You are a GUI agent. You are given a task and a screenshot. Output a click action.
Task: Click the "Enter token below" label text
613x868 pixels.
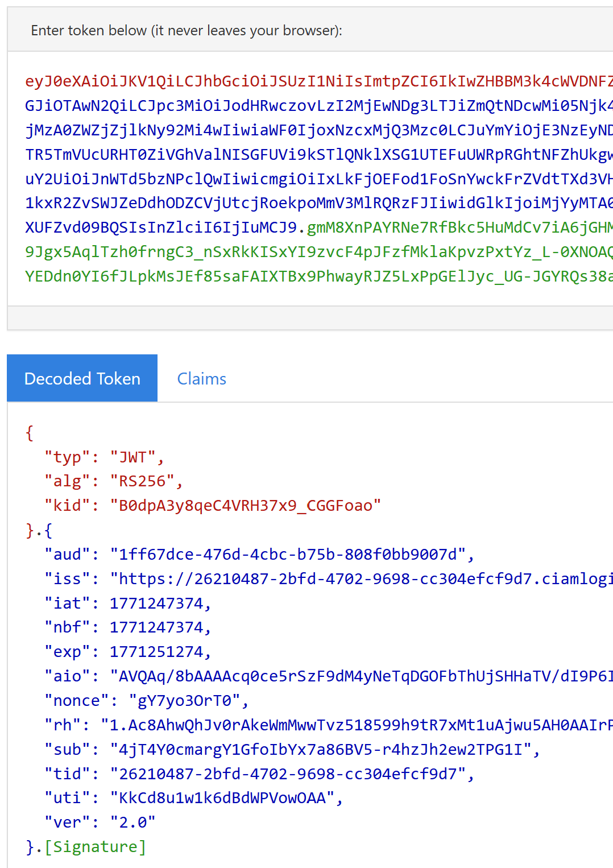point(187,31)
